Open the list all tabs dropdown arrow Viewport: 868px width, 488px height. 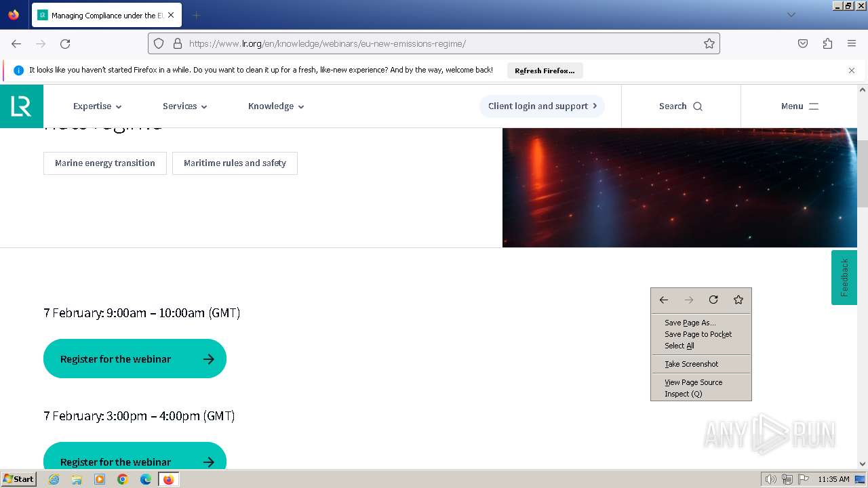[791, 15]
